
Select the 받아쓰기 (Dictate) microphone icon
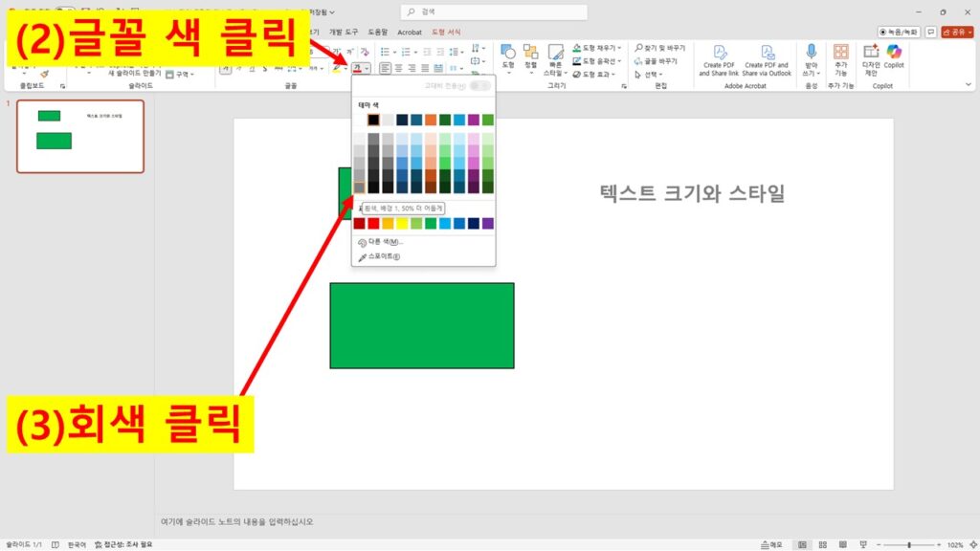(x=812, y=50)
